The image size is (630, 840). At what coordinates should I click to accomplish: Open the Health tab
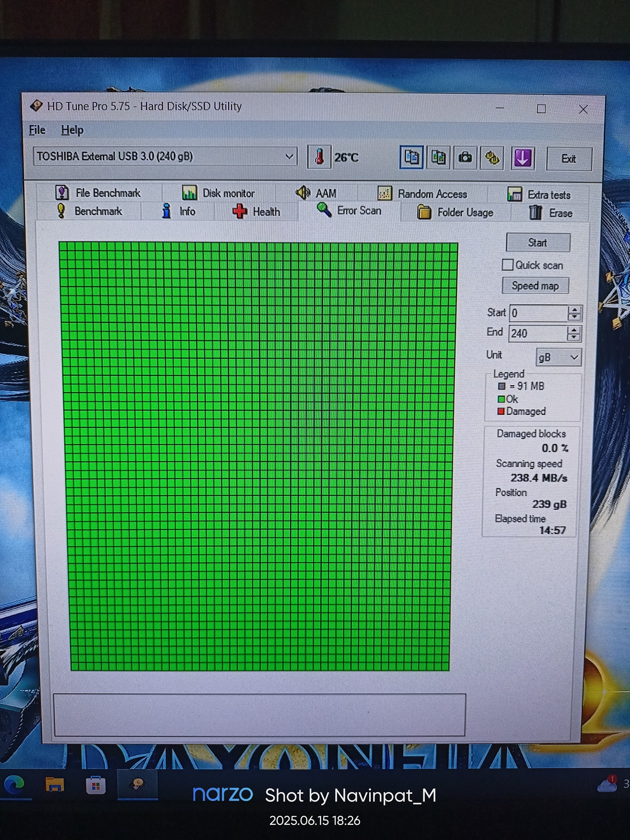pos(256,212)
